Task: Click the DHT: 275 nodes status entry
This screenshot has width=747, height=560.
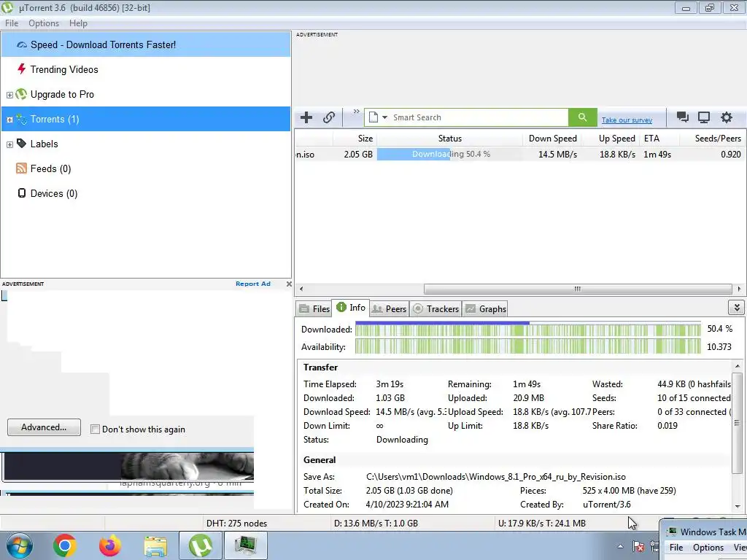Action: coord(237,524)
